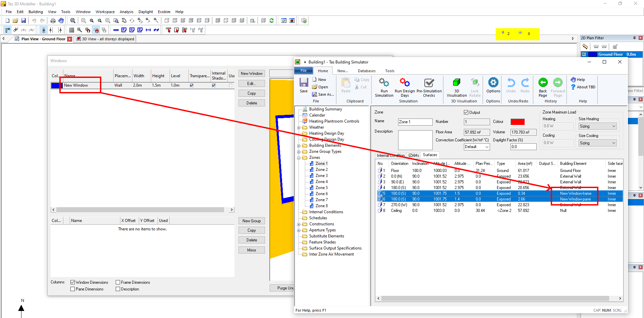Enable Frame Dimensions column checkbox
Image resolution: width=644 pixels, height=318 pixels.
click(118, 282)
